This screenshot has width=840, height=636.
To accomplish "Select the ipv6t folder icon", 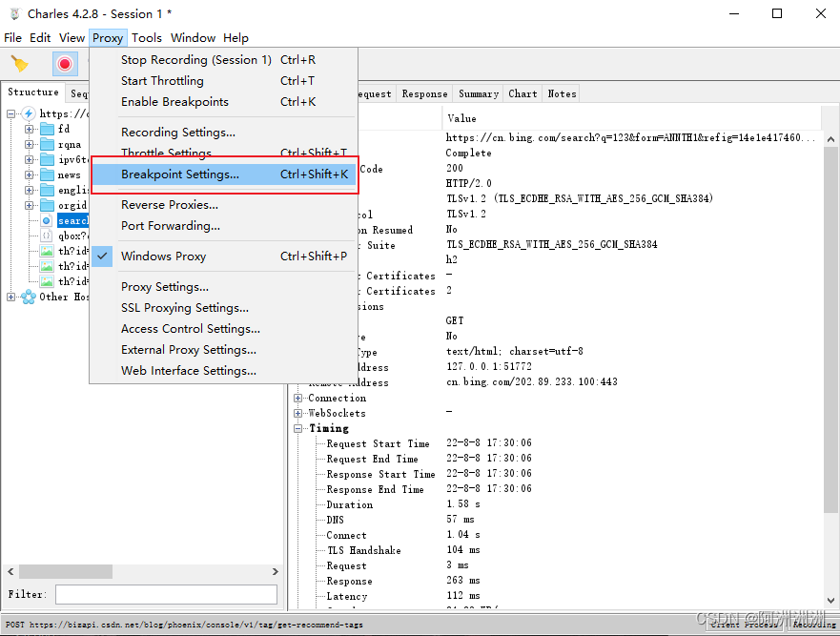I will tap(47, 159).
